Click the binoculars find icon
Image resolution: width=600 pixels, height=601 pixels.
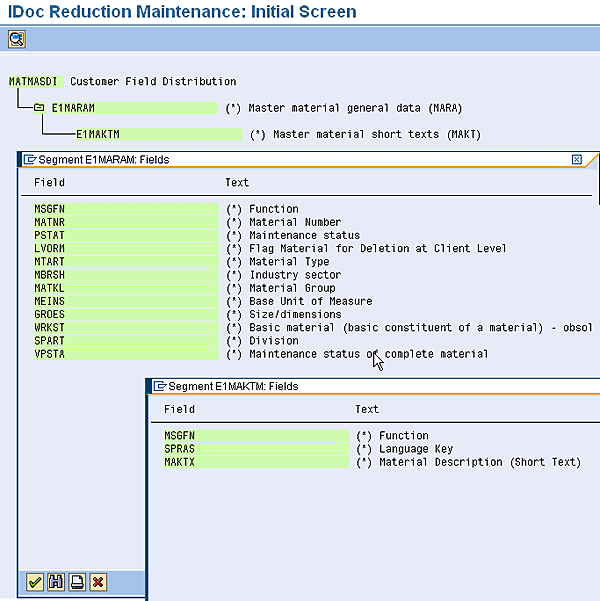[x=56, y=582]
